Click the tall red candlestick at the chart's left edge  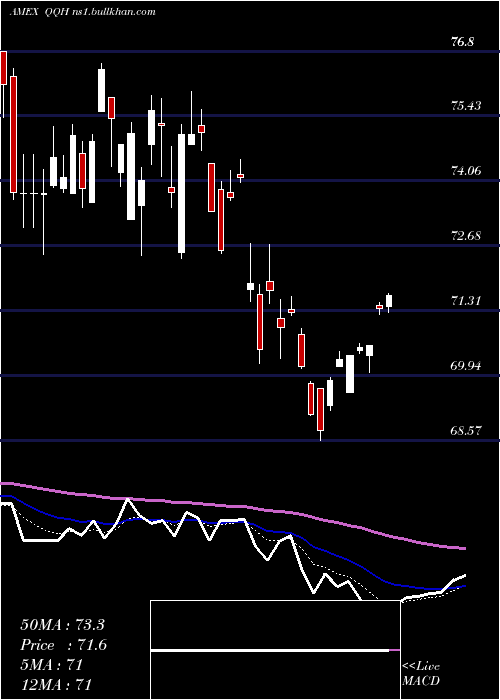tap(13, 133)
